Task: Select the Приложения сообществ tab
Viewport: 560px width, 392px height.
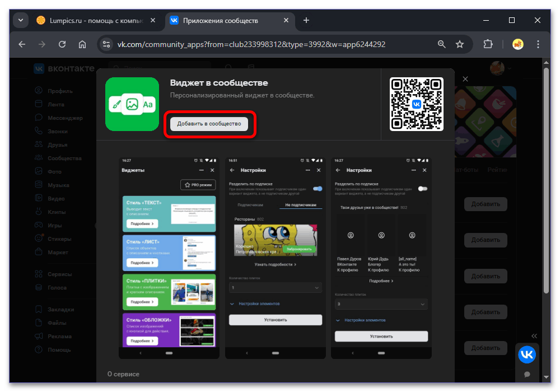Action: click(x=228, y=21)
